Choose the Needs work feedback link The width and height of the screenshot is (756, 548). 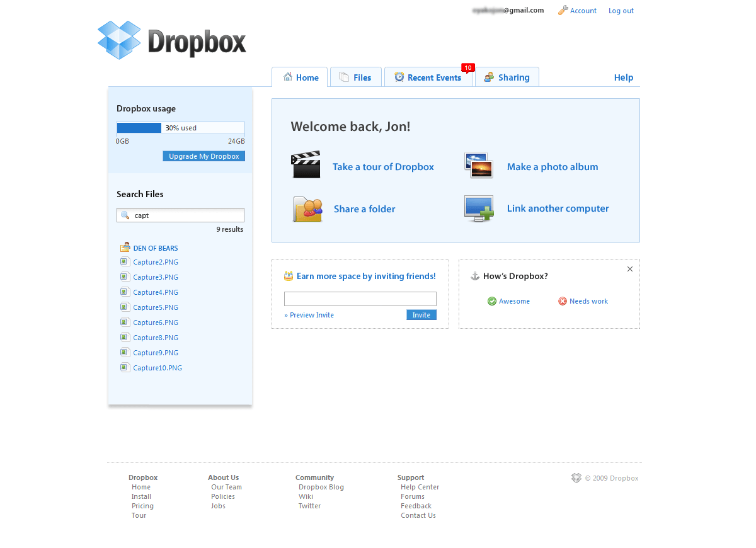click(588, 301)
